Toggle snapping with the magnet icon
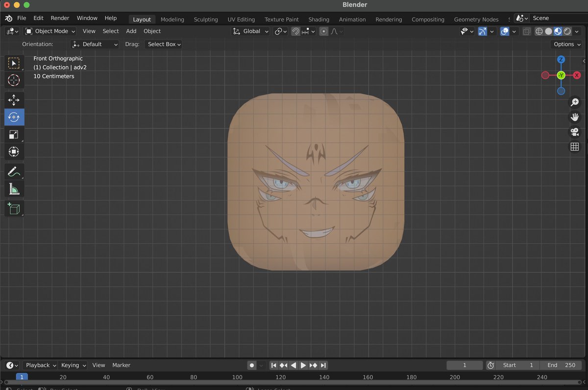 coord(295,31)
